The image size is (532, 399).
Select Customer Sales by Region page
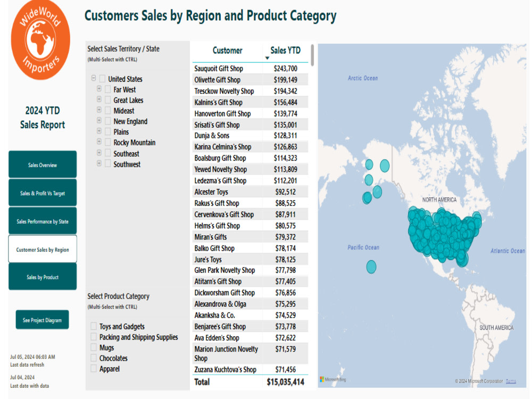tap(43, 249)
